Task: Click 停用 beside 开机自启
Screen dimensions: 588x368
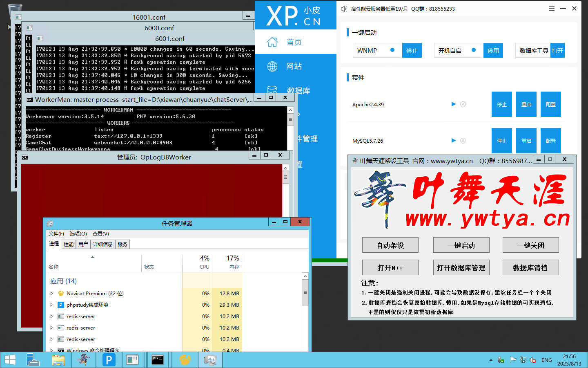Action: coord(493,50)
